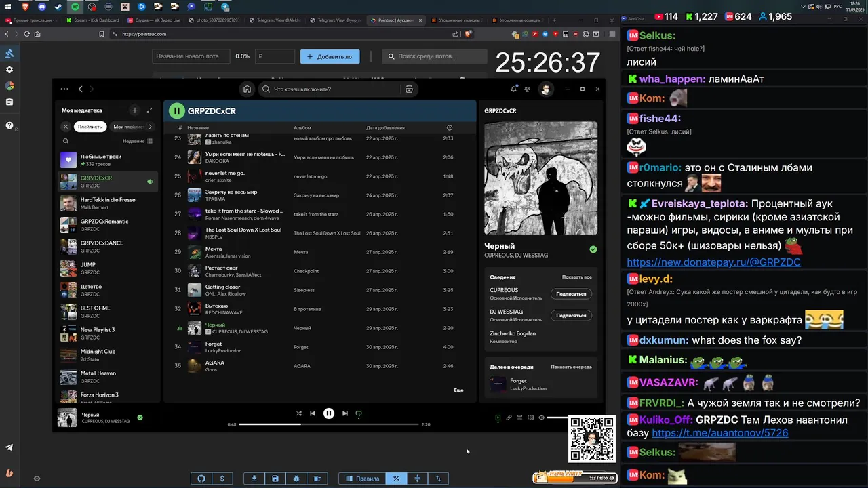
Task: Open Pointauc settings gear in sidebar
Action: 9,70
